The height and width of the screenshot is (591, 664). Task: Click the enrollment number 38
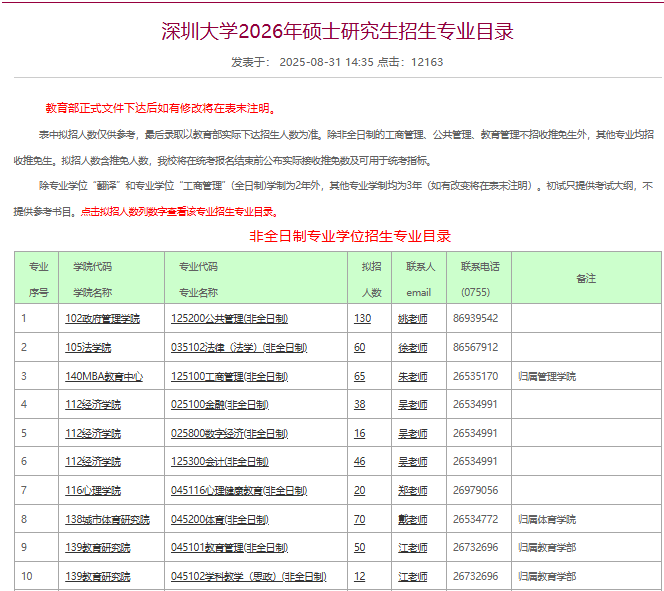(x=360, y=404)
